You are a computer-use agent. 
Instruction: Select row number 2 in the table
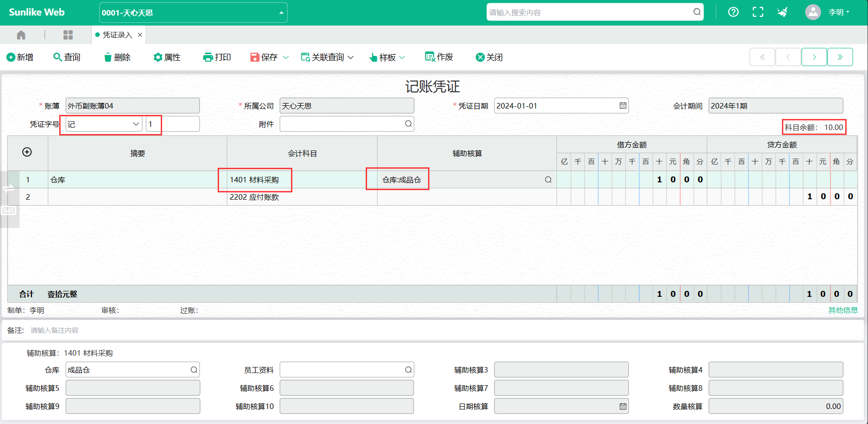[28, 197]
